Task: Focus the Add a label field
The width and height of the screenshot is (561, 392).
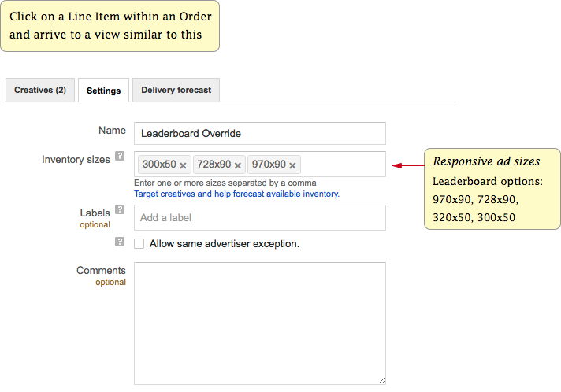Action: pos(260,217)
